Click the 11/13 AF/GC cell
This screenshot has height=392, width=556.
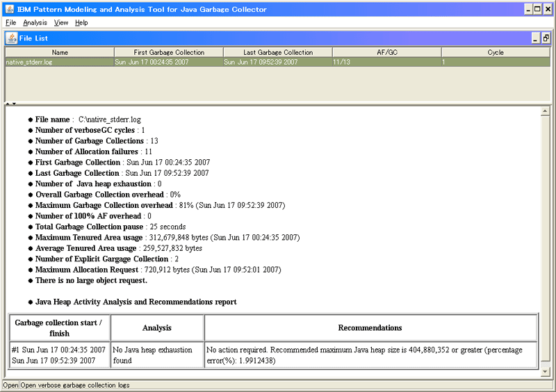(x=387, y=62)
